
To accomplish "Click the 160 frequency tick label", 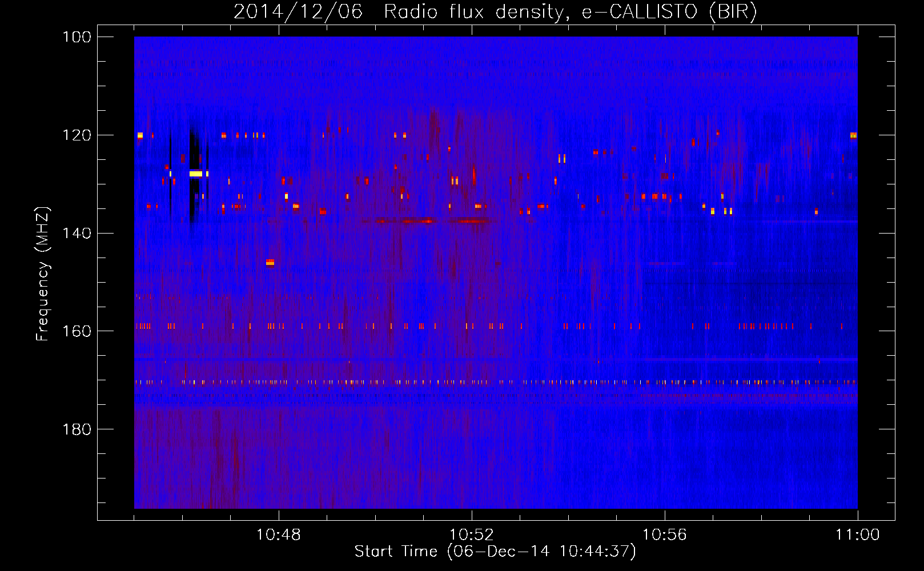I will click(77, 331).
